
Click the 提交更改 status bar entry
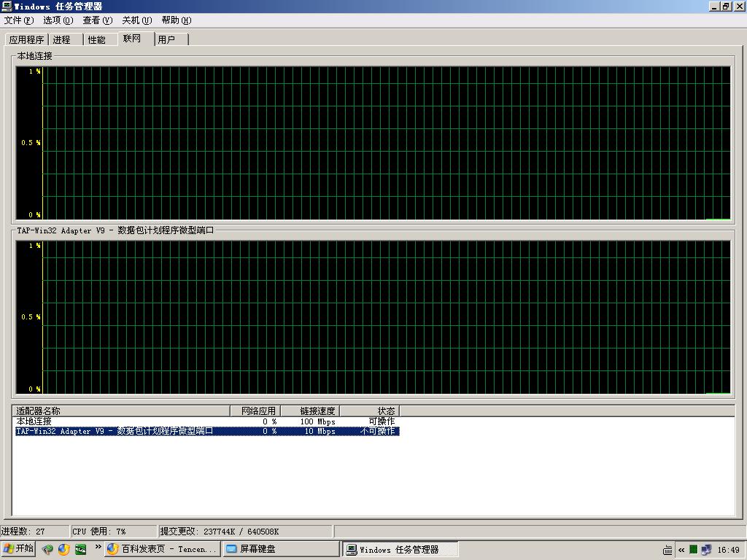[245, 532]
